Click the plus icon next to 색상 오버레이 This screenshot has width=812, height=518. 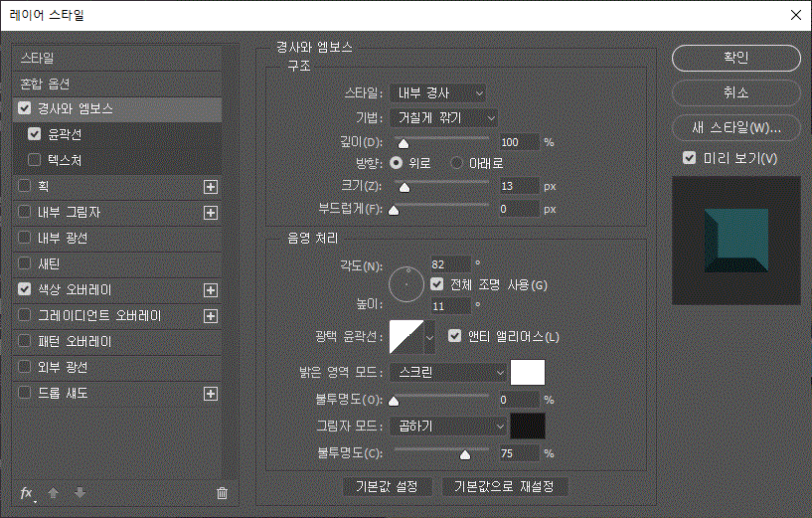[211, 290]
